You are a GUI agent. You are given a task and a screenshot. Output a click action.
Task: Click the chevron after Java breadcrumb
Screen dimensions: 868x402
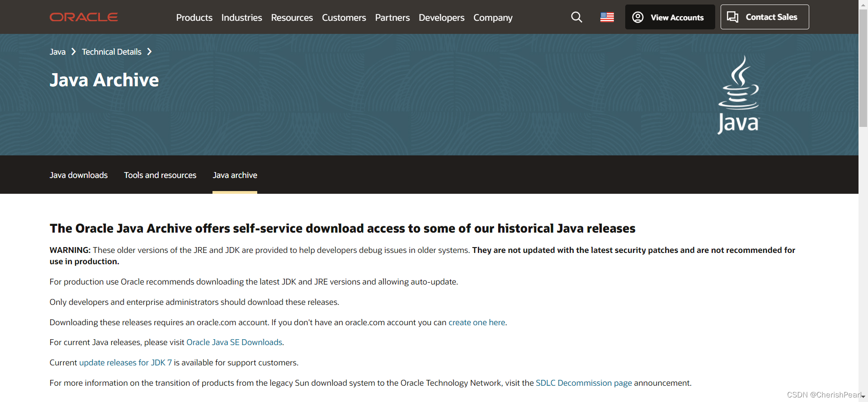74,52
